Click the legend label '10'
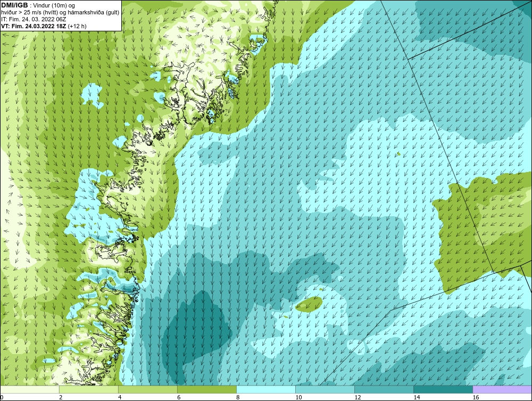Screen dimensions: 532x401 coord(298,397)
